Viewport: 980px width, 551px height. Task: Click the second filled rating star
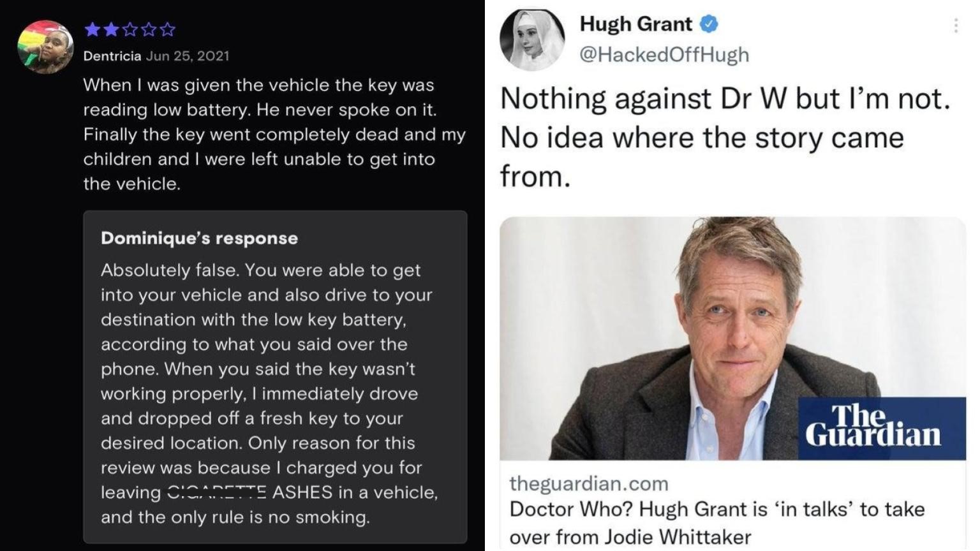click(x=110, y=29)
